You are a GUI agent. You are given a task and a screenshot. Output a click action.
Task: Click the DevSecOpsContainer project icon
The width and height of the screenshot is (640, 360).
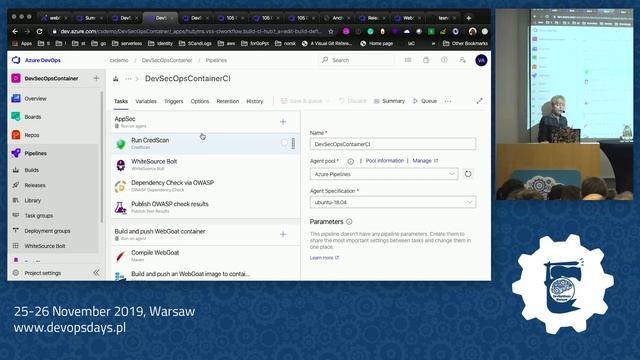tap(16, 78)
